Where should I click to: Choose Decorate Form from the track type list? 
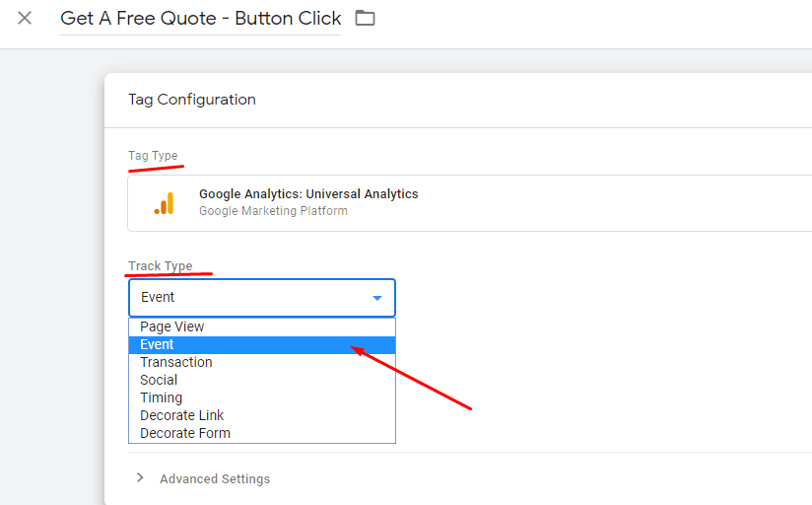click(x=262, y=433)
